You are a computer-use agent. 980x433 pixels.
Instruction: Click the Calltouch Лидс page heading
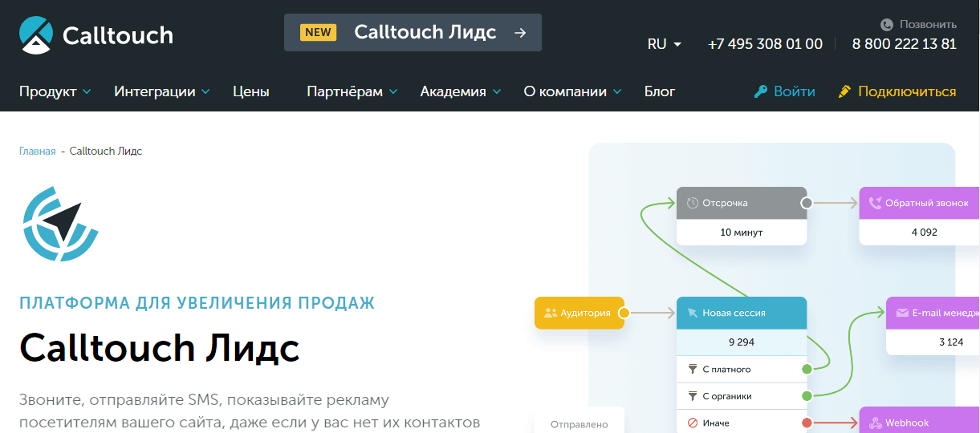tap(160, 348)
